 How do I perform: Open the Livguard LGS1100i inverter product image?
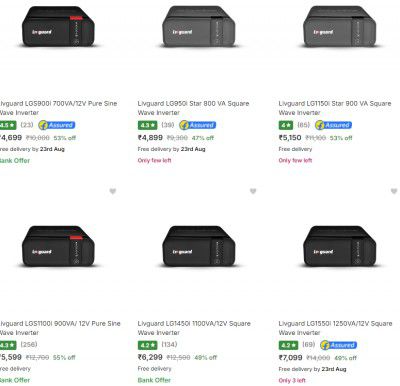click(58, 247)
